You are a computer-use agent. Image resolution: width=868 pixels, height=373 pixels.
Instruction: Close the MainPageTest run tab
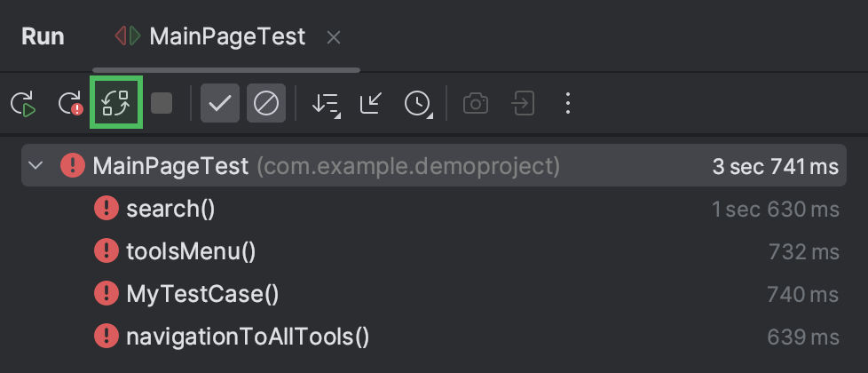coord(333,37)
